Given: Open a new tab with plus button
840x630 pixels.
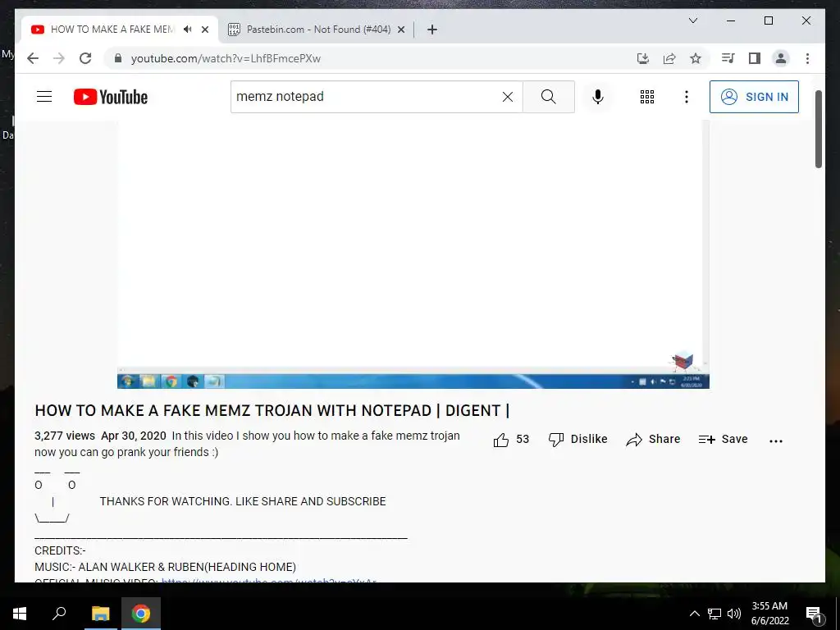Looking at the screenshot, I should pos(432,30).
